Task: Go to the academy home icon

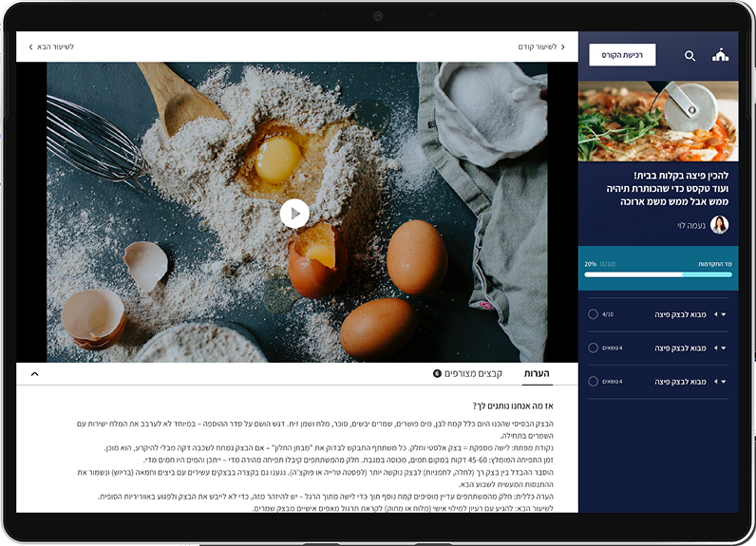Action: pos(720,55)
